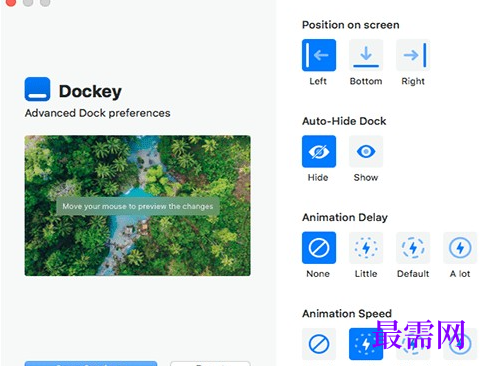This screenshot has height=366, width=484.
Task: Select the highlighted lightning Animation Speed option
Action: (x=366, y=344)
